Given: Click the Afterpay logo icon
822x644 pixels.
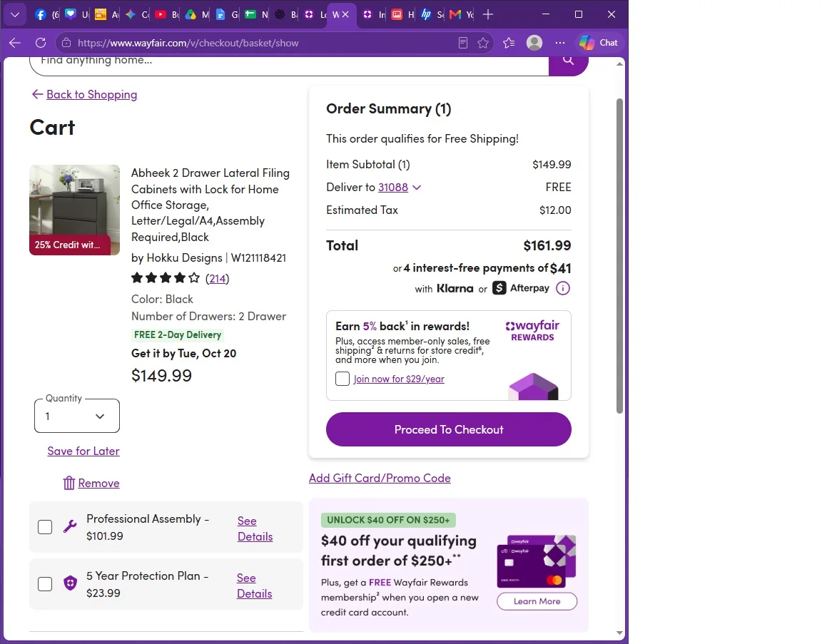Looking at the screenshot, I should coord(499,287).
